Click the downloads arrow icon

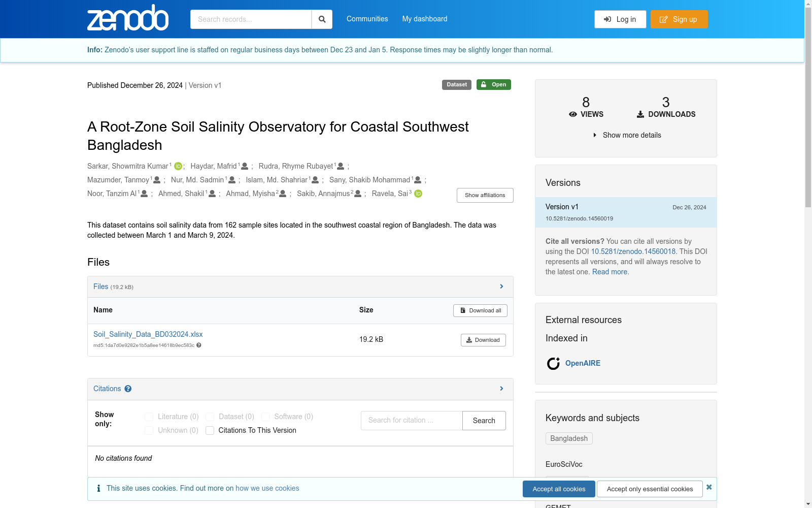pos(640,114)
